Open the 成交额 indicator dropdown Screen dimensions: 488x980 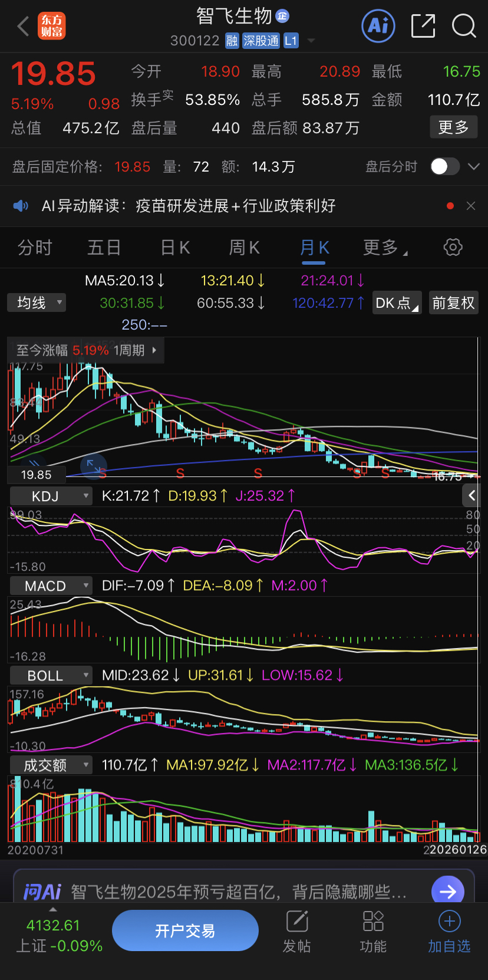[50, 765]
